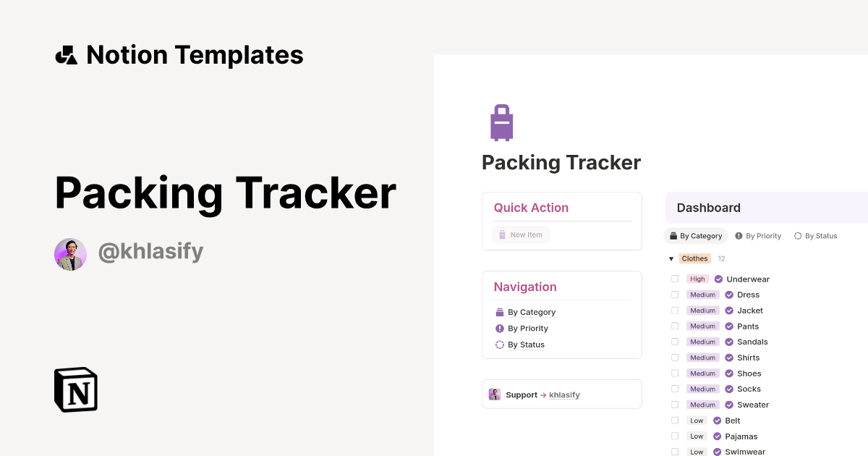Screen dimensions: 868x456
Task: Open the High priority tag on Underwear
Action: click(697, 279)
